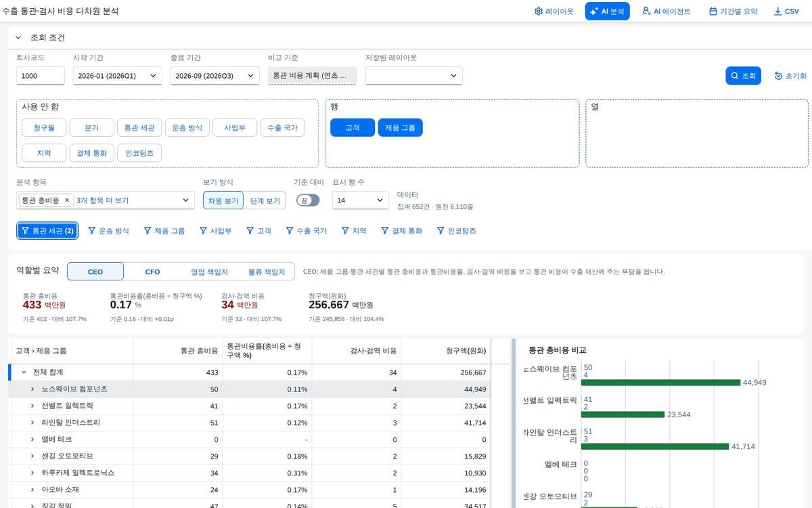
Task: Select the unused 지역 dimension chip
Action: tap(44, 153)
